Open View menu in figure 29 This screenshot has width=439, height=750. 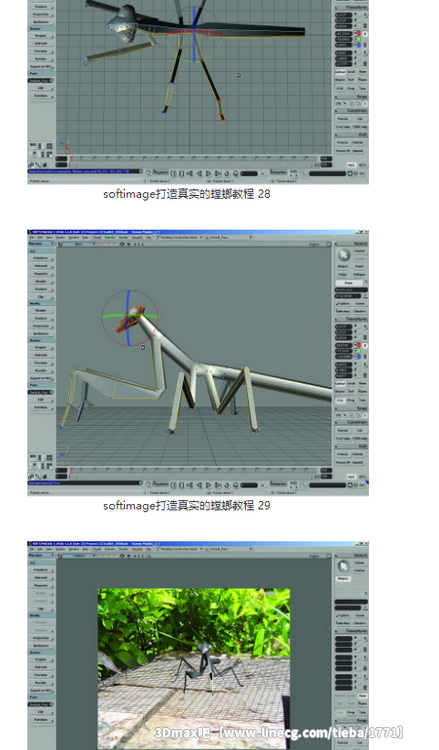click(49, 237)
